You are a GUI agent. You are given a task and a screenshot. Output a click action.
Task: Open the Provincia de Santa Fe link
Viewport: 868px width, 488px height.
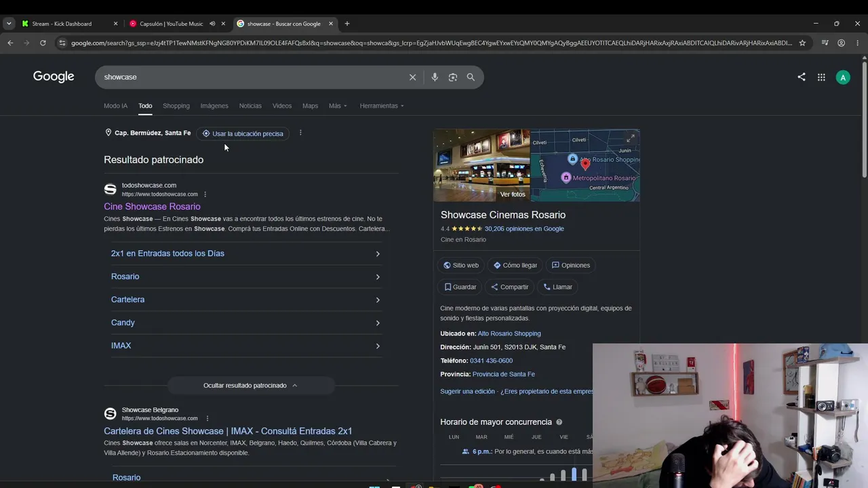click(504, 374)
